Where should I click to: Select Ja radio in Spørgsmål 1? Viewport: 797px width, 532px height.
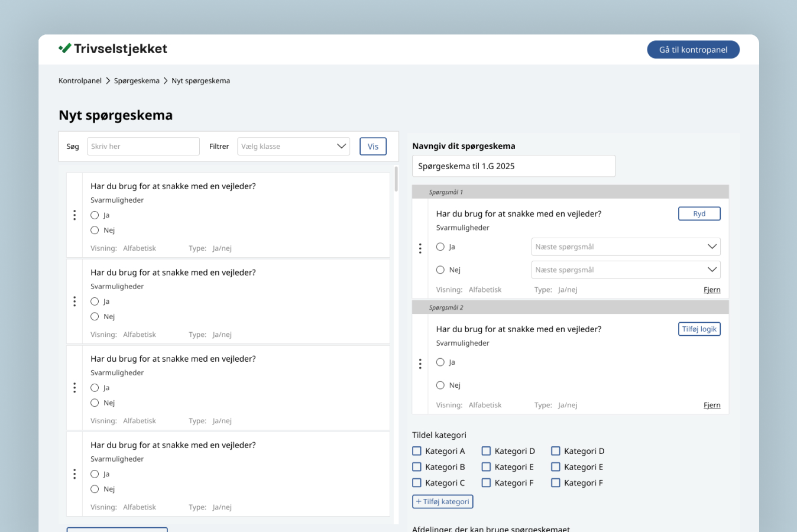[440, 247]
